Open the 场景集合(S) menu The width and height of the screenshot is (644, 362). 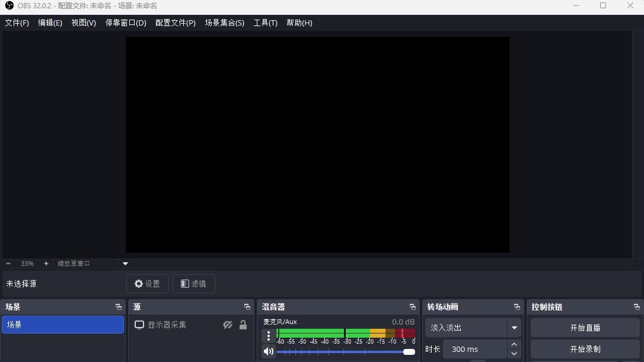(x=224, y=23)
